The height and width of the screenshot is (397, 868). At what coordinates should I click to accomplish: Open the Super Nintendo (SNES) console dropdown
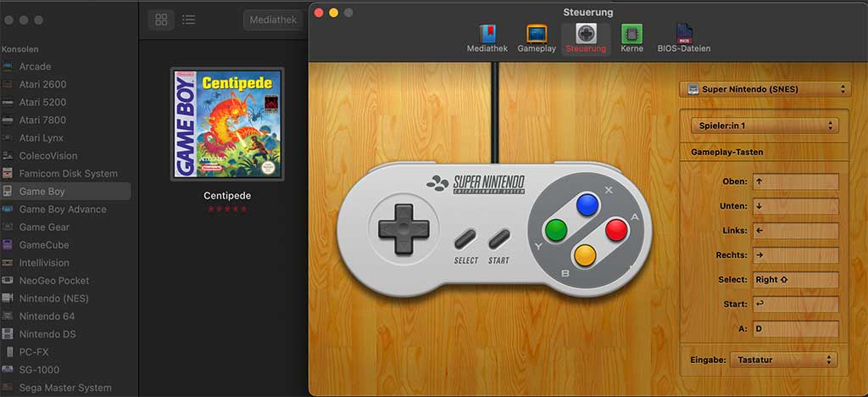(x=765, y=89)
